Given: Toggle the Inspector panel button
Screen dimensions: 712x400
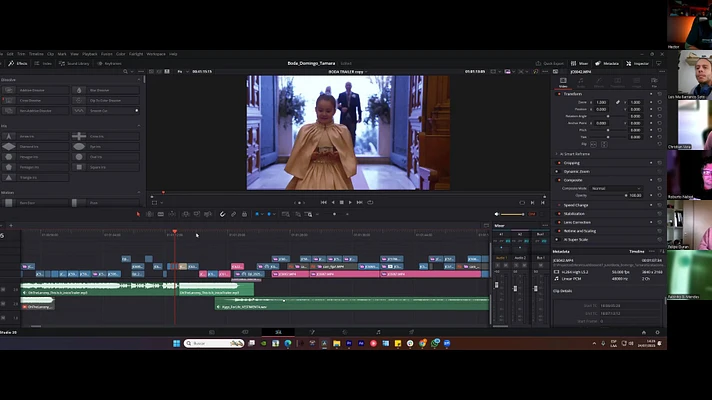Looking at the screenshot, I should tap(638, 64).
